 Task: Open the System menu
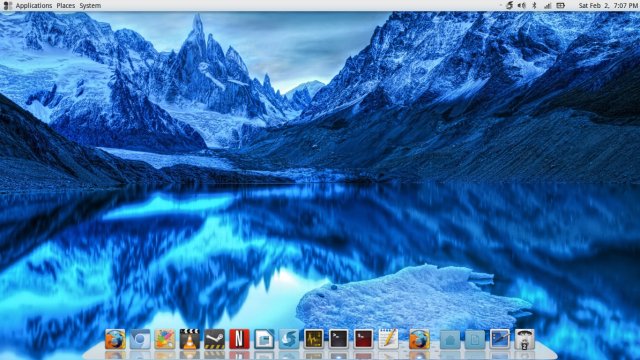coord(90,6)
